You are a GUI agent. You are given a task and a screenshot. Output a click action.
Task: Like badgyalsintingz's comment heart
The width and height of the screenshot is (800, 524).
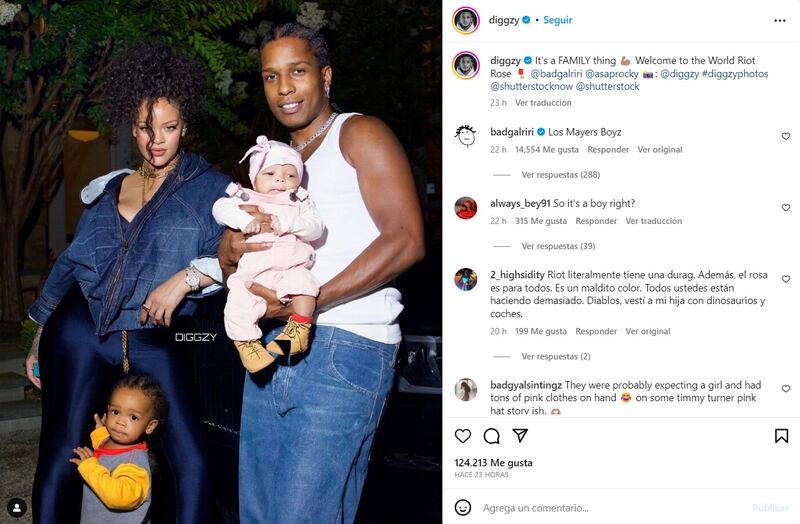(786, 389)
